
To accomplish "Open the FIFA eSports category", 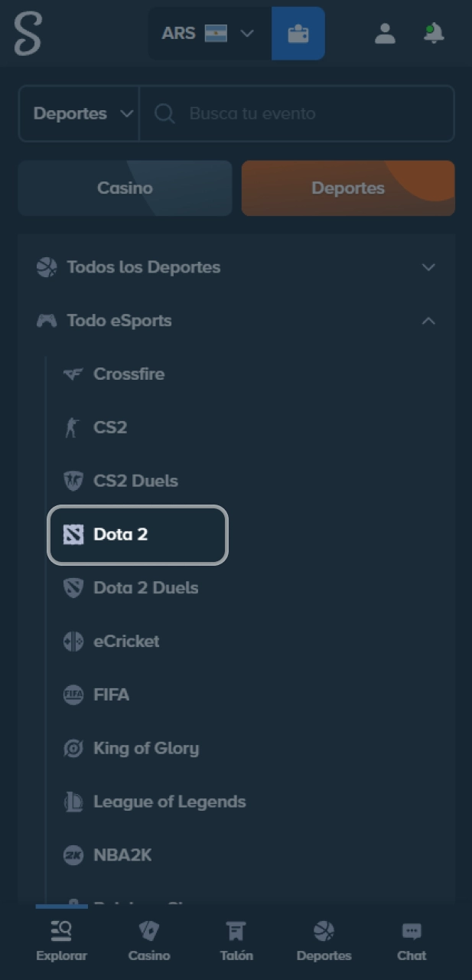I will click(112, 695).
